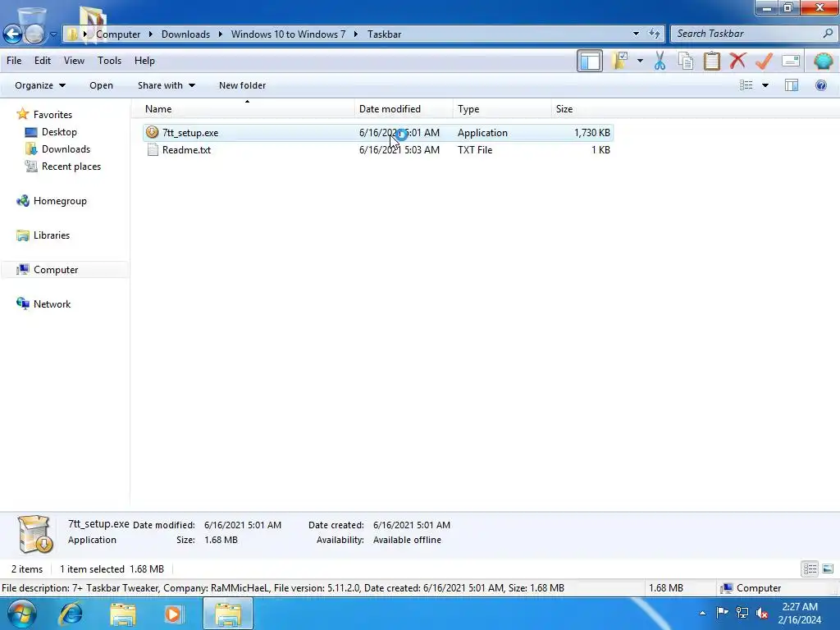Expand the folder options dropdown arrow
This screenshot has height=630, width=840.
coord(640,61)
